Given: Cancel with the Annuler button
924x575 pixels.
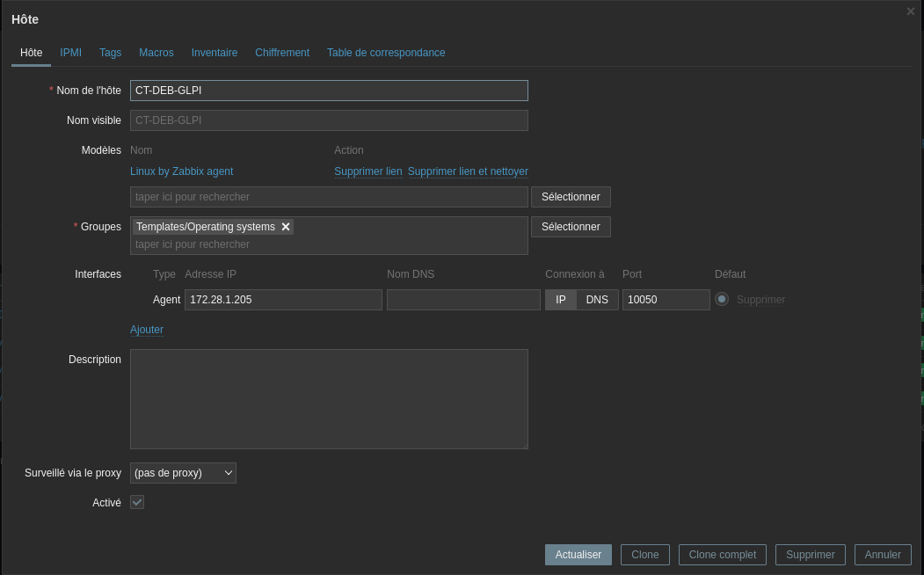Looking at the screenshot, I should coord(883,555).
